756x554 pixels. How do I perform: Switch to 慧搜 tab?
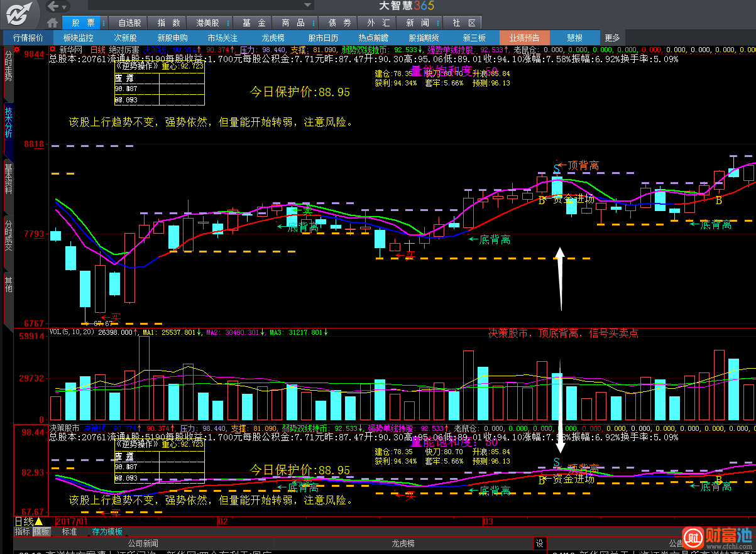click(x=574, y=38)
